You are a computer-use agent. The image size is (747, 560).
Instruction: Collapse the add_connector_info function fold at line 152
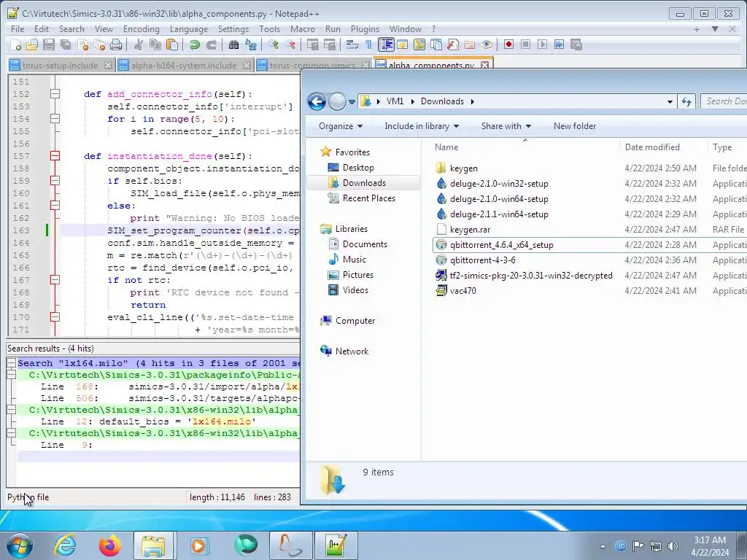(55, 94)
